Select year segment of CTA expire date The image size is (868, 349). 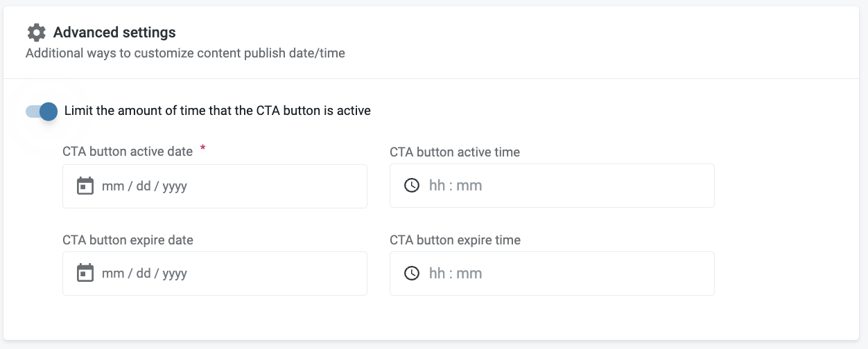[x=175, y=274]
